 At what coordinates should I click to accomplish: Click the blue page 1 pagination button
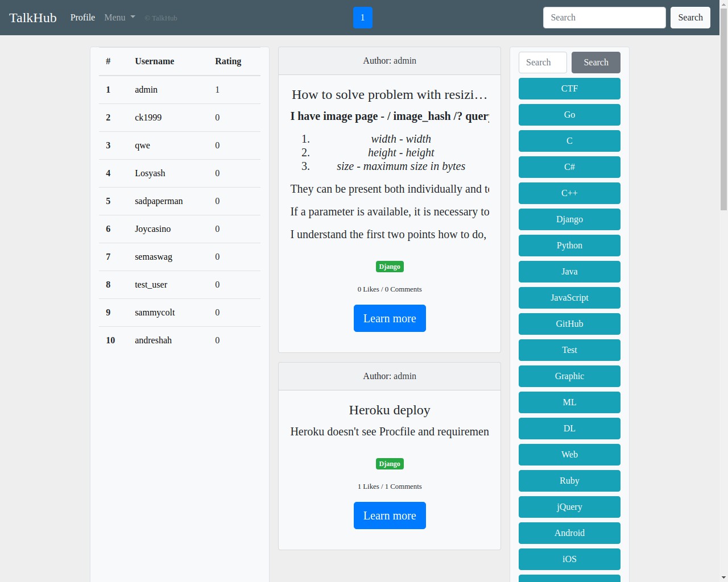coord(363,18)
